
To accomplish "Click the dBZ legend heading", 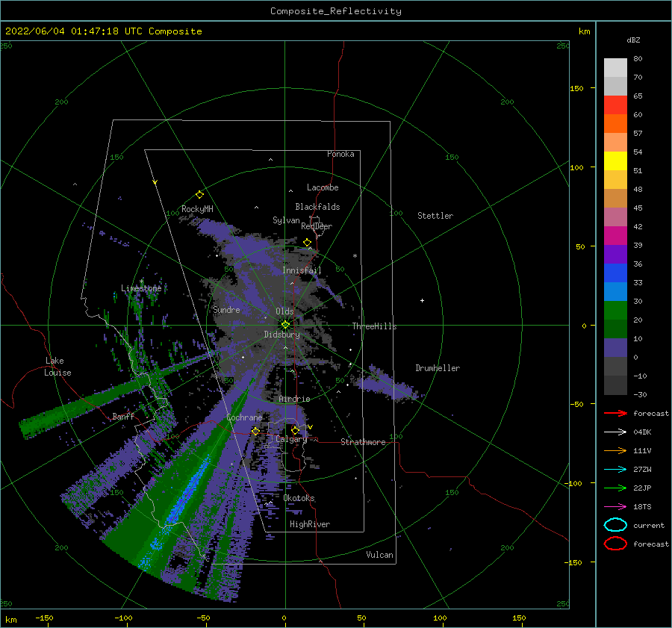I will click(633, 40).
